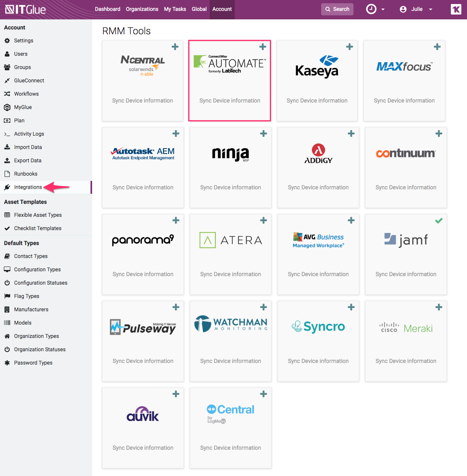Click the green checkmark on jamf card

tap(439, 221)
